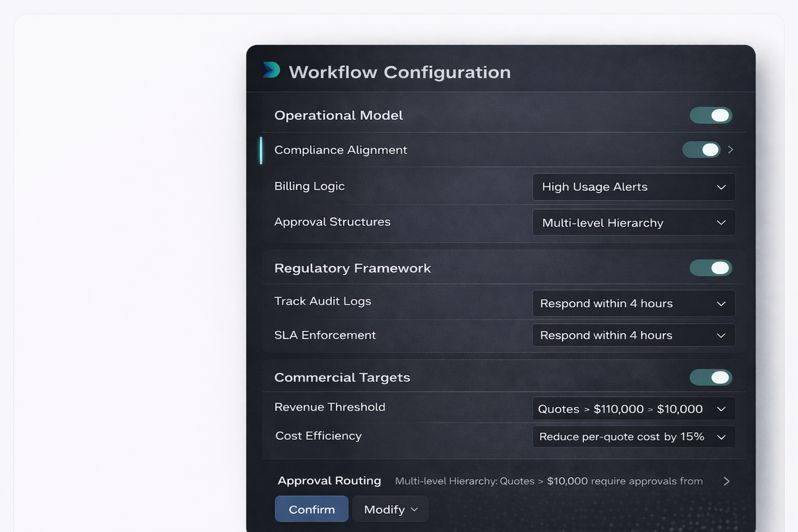Click the arrow at end of Approval Routing
This screenshot has height=532, width=798.
[726, 482]
